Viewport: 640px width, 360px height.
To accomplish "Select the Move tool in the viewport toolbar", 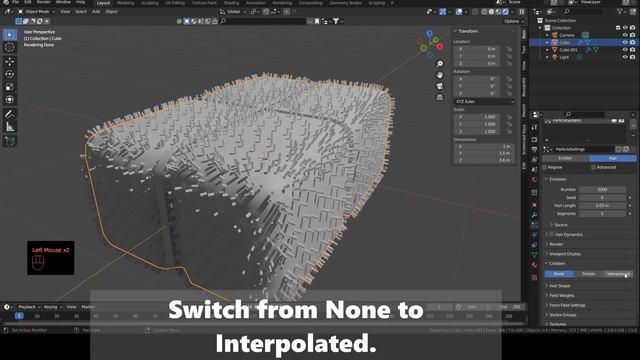I will (x=10, y=61).
